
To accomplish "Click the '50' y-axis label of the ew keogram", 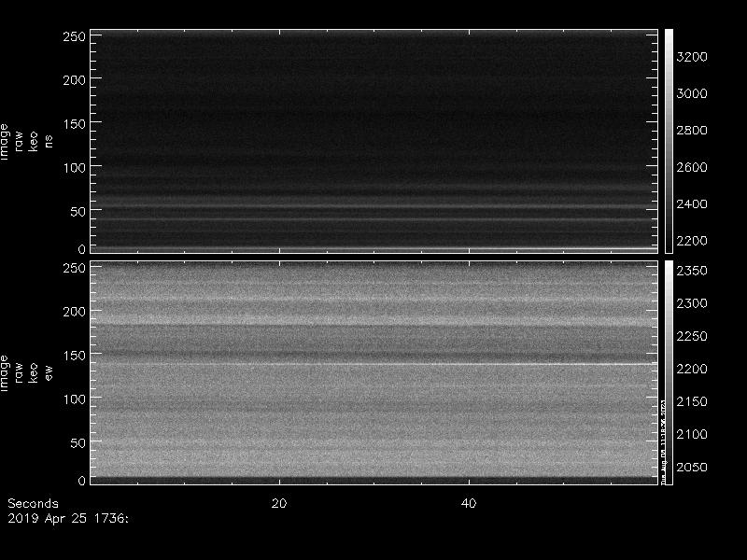I will pos(78,443).
